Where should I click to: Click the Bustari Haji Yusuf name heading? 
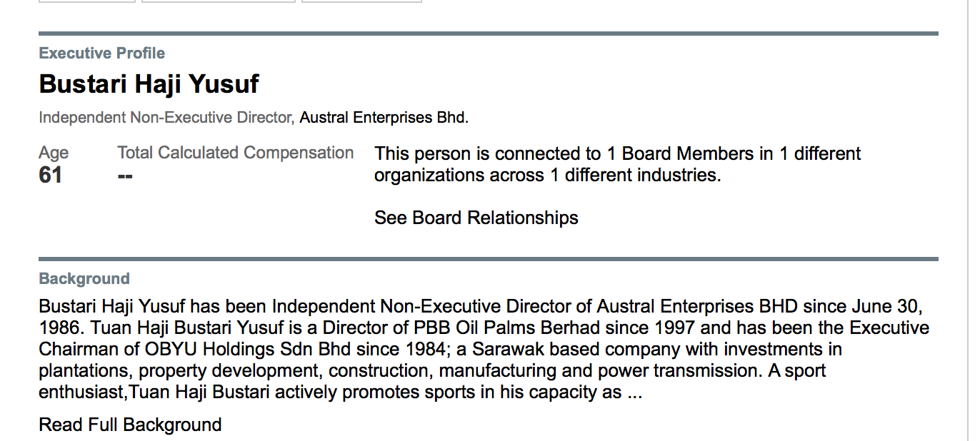149,84
